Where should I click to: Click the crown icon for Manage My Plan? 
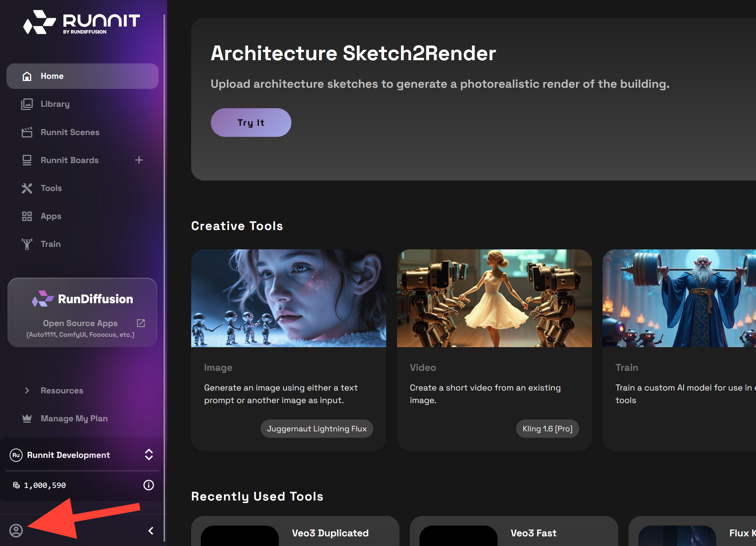click(27, 418)
